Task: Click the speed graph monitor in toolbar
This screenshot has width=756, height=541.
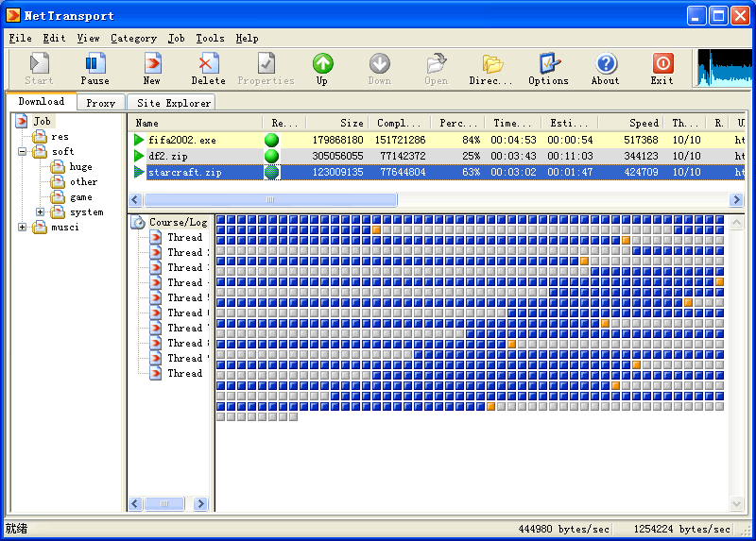Action: point(724,68)
